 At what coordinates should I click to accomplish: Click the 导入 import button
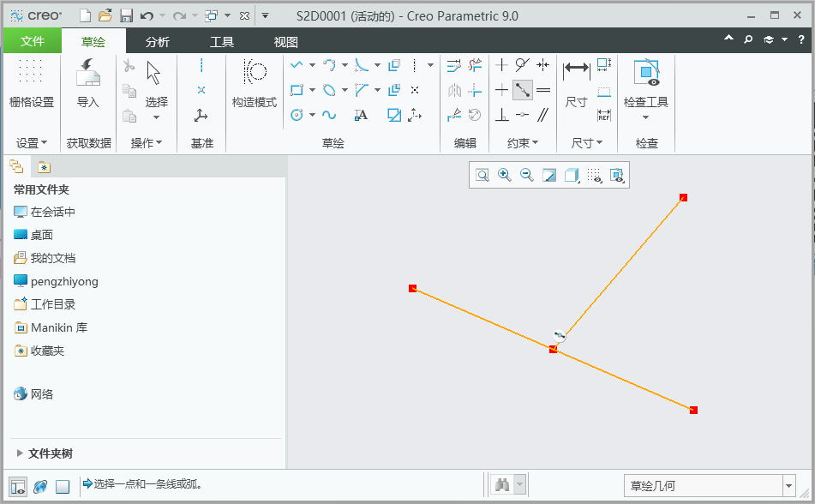click(x=87, y=83)
